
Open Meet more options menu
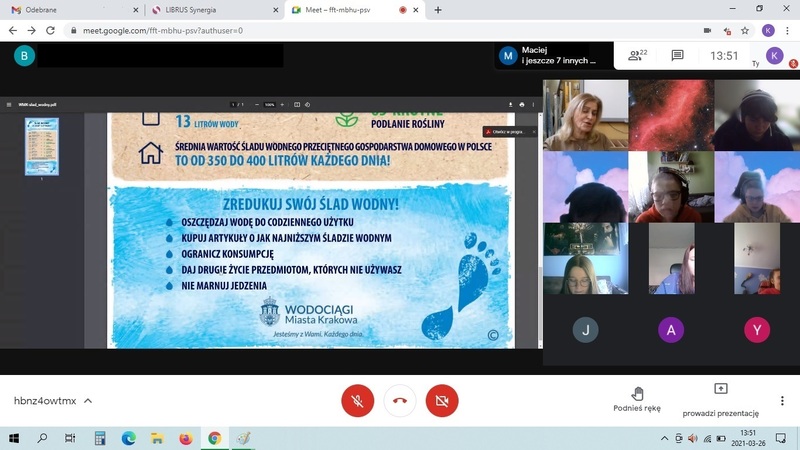(782, 401)
